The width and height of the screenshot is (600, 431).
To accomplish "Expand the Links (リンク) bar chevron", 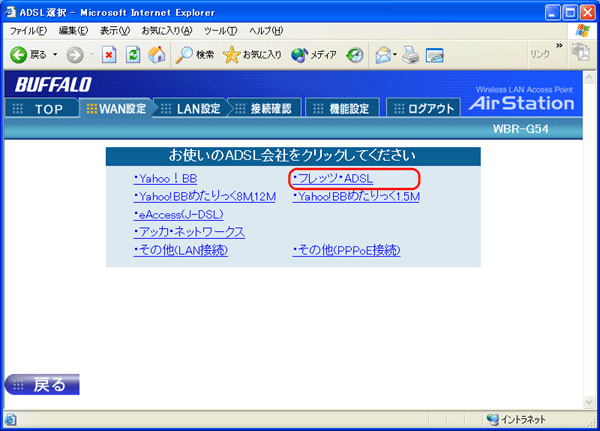I will (x=559, y=46).
